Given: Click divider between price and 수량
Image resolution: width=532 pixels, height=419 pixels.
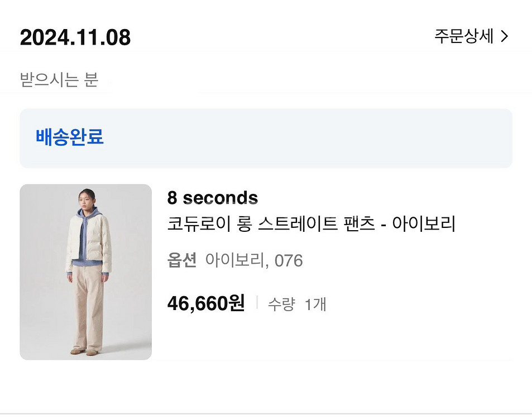Looking at the screenshot, I should coord(257,303).
